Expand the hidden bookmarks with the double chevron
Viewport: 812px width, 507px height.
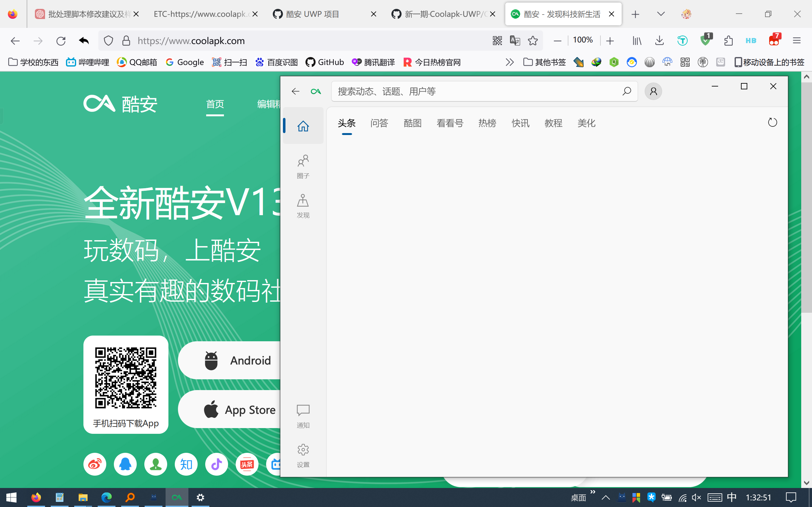click(510, 62)
